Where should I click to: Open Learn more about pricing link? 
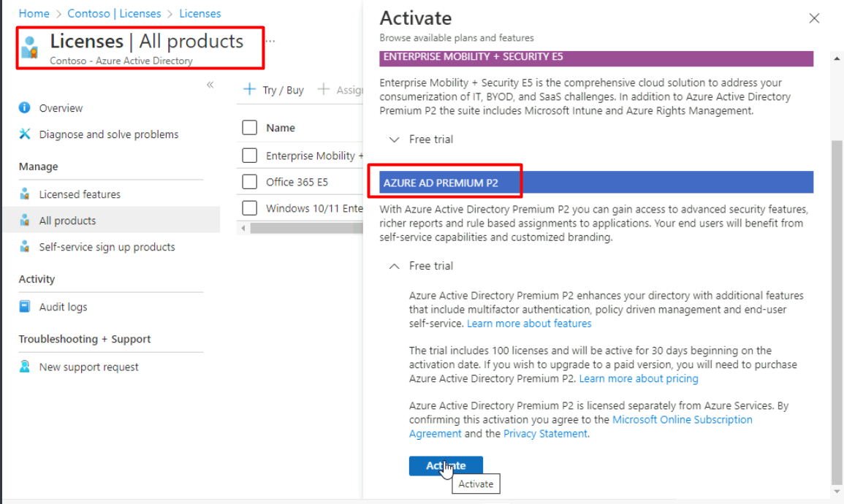tap(639, 378)
